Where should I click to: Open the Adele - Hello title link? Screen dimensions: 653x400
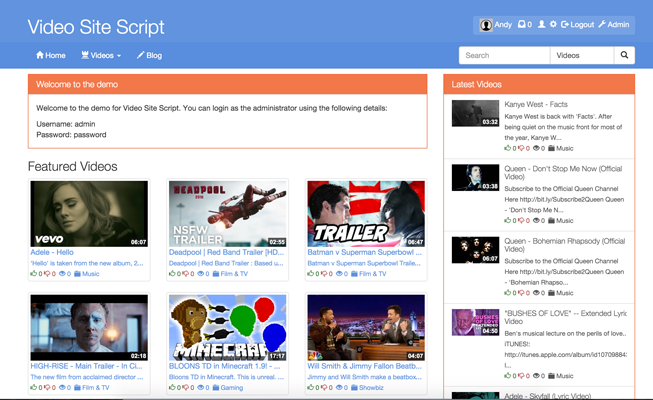point(52,252)
